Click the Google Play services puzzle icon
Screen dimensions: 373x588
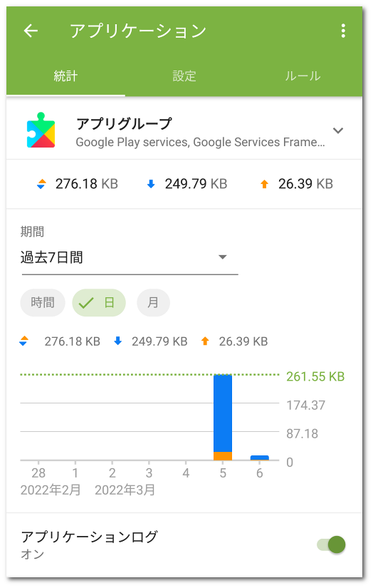[x=41, y=130]
